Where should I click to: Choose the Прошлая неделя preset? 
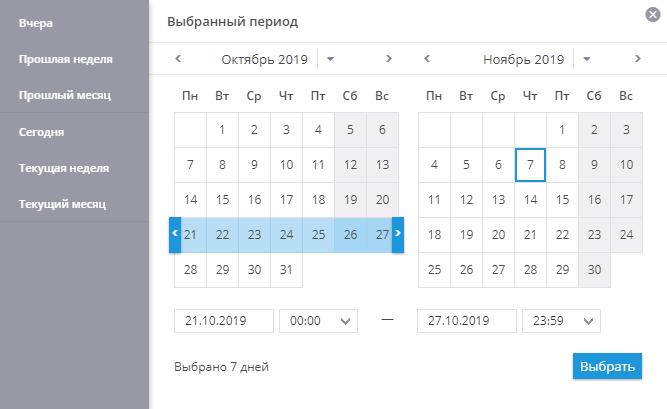[x=65, y=59]
